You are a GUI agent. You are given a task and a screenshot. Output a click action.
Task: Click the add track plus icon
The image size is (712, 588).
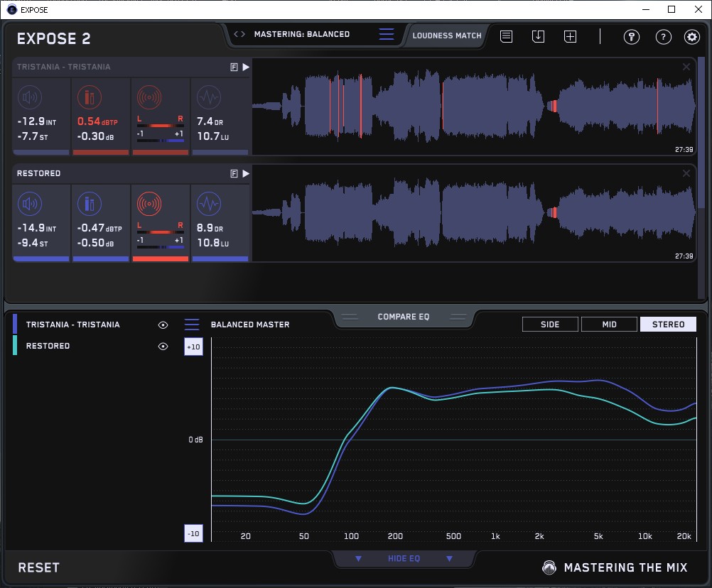(x=570, y=36)
